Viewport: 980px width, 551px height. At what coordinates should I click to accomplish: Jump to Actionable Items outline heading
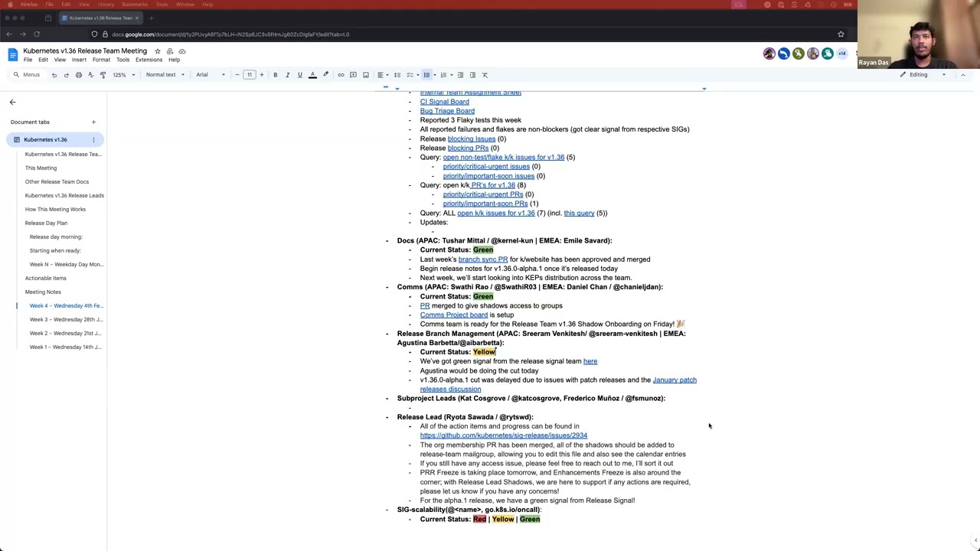click(45, 278)
